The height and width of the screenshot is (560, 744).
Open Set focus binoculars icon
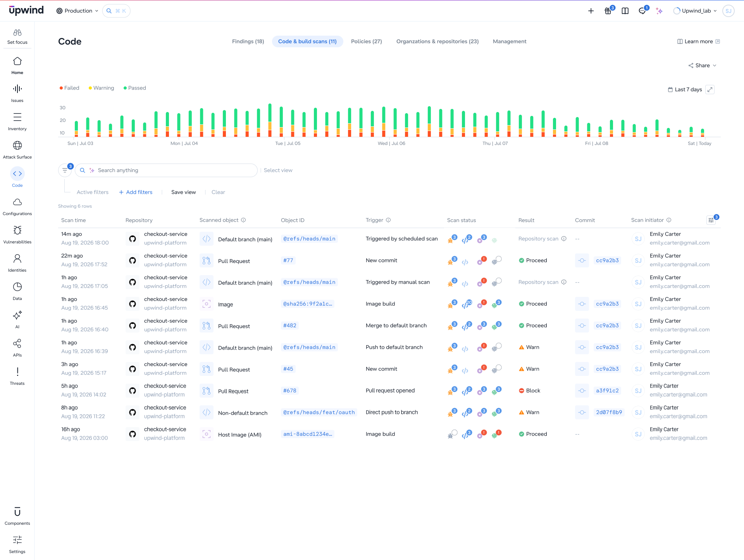point(17,33)
